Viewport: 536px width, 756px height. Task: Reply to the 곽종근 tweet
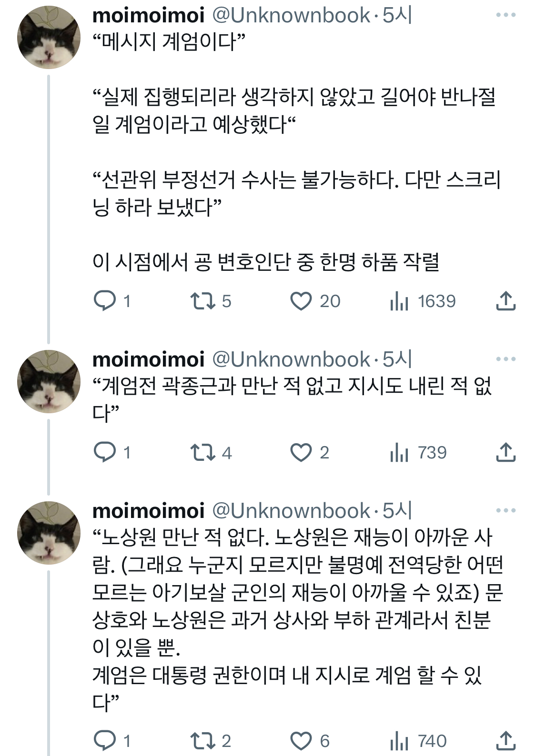pyautogui.click(x=105, y=452)
